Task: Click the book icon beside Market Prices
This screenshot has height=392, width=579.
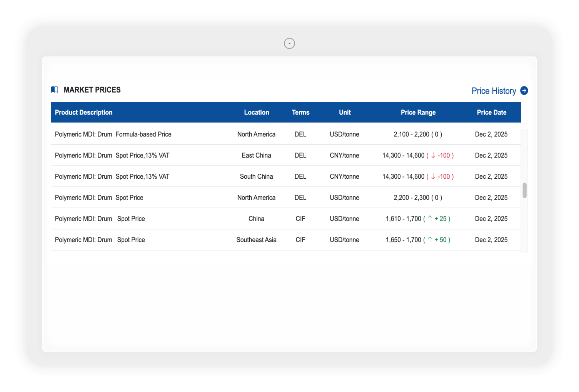Action: tap(55, 90)
